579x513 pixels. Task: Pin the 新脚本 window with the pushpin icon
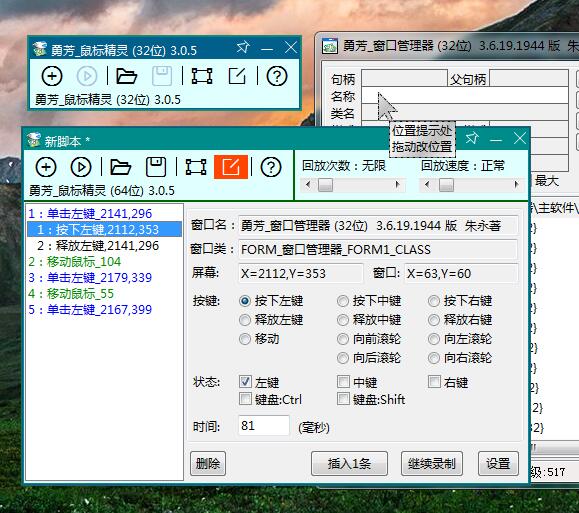click(x=472, y=138)
